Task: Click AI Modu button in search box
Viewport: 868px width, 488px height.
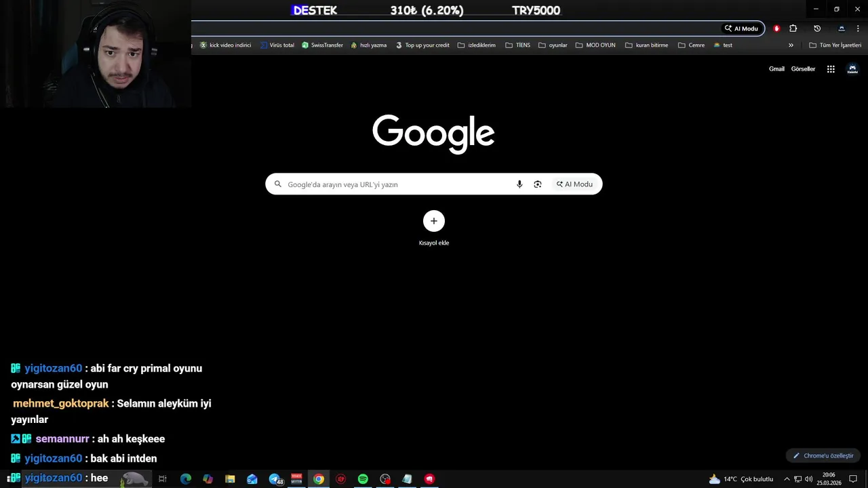Action: [575, 184]
